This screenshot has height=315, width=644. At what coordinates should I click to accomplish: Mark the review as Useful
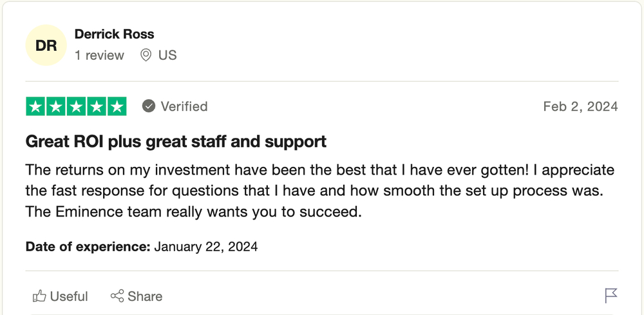[60, 296]
